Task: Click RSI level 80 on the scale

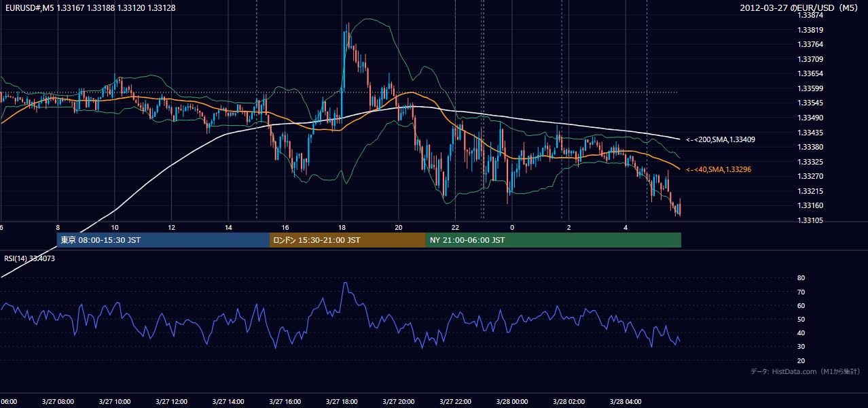Action: [801, 278]
